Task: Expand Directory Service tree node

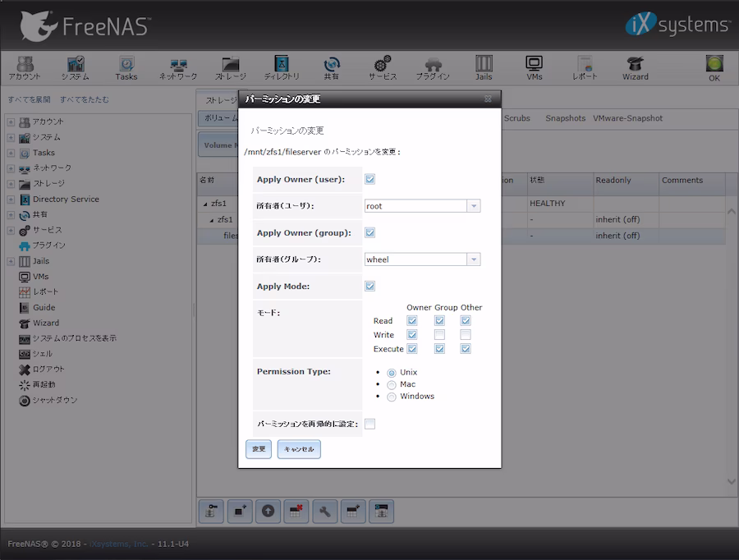Action: click(11, 199)
